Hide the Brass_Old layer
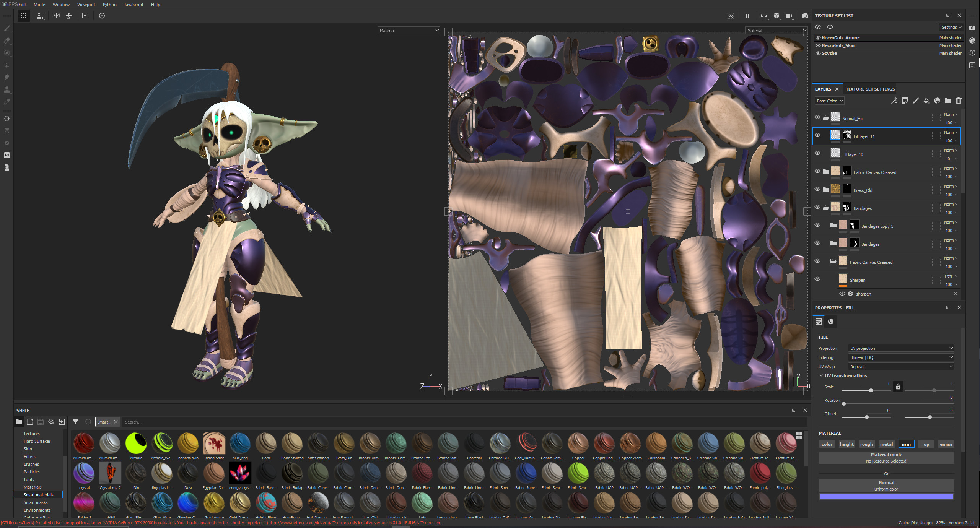 click(x=817, y=189)
